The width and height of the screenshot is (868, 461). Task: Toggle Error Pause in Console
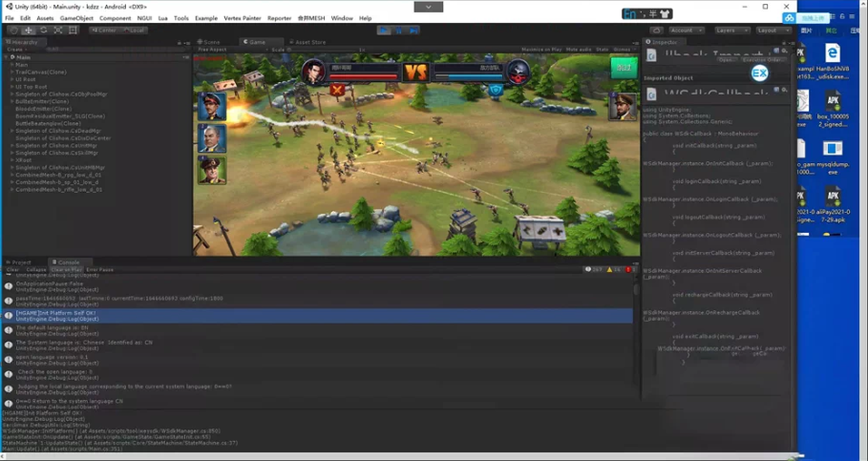tap(99, 269)
